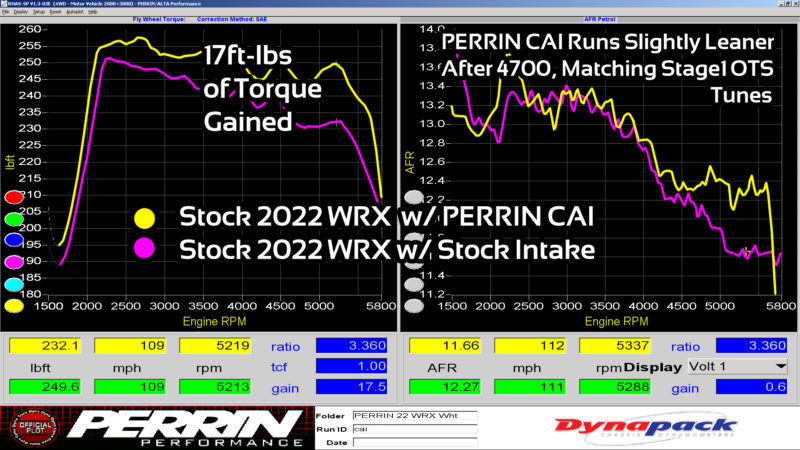Click the Dynapack logo

pyautogui.click(x=645, y=428)
